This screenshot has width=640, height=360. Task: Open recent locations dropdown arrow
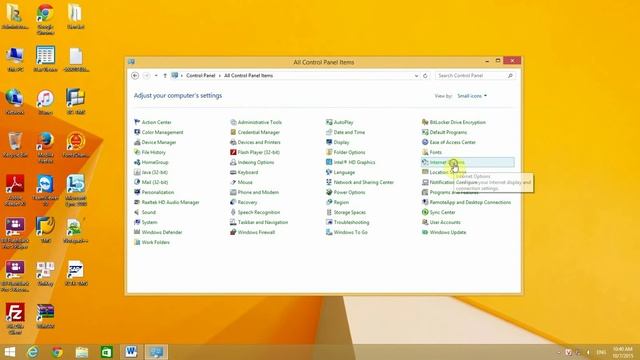(x=156, y=76)
